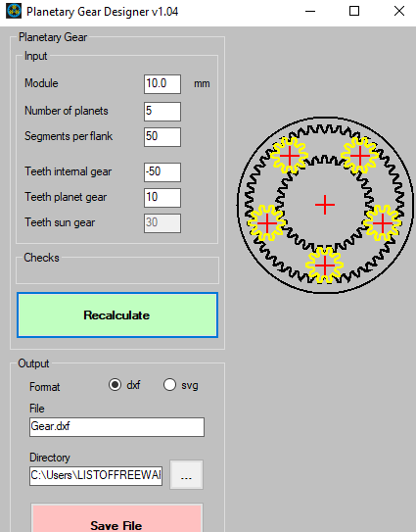Click the Format label
Viewport: 416px width, 532px height.
45,387
